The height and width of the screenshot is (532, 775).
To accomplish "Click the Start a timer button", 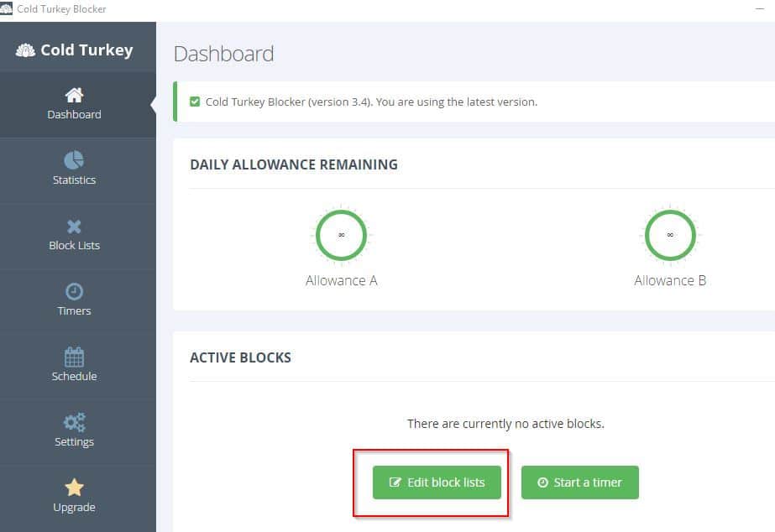I will pos(579,482).
